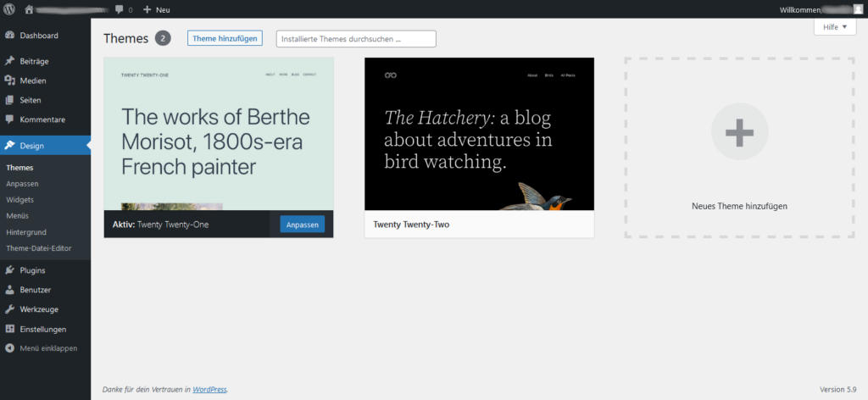Open Seiten menu item
The height and width of the screenshot is (400, 868).
46,100
